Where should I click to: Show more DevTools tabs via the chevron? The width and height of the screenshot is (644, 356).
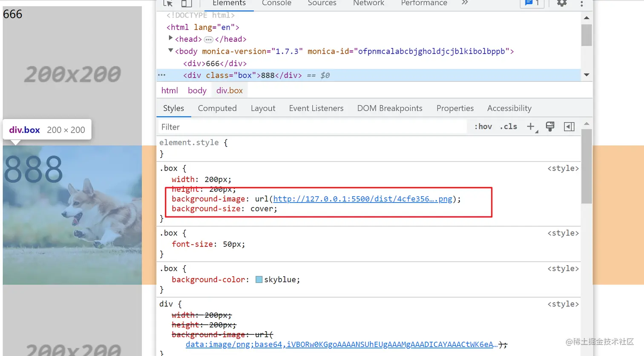[465, 3]
